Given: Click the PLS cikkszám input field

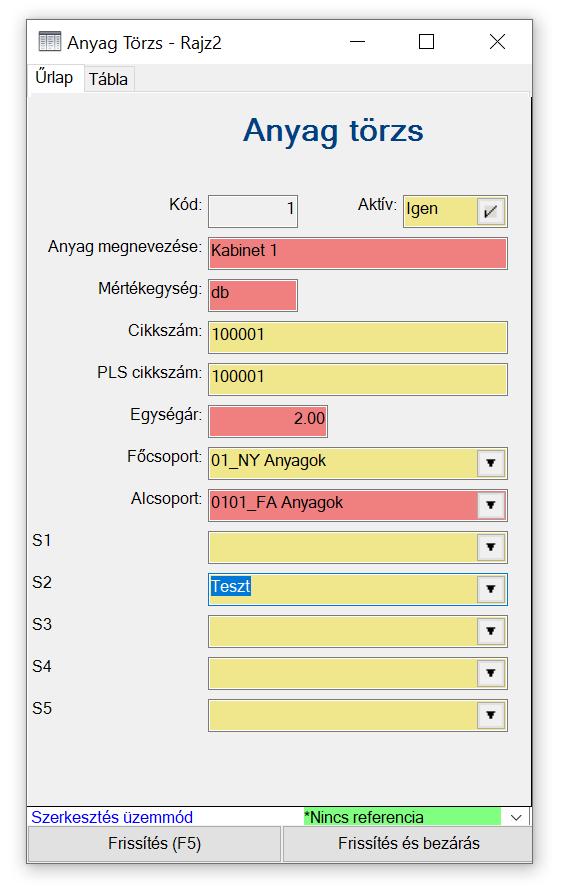Looking at the screenshot, I should click(x=358, y=380).
